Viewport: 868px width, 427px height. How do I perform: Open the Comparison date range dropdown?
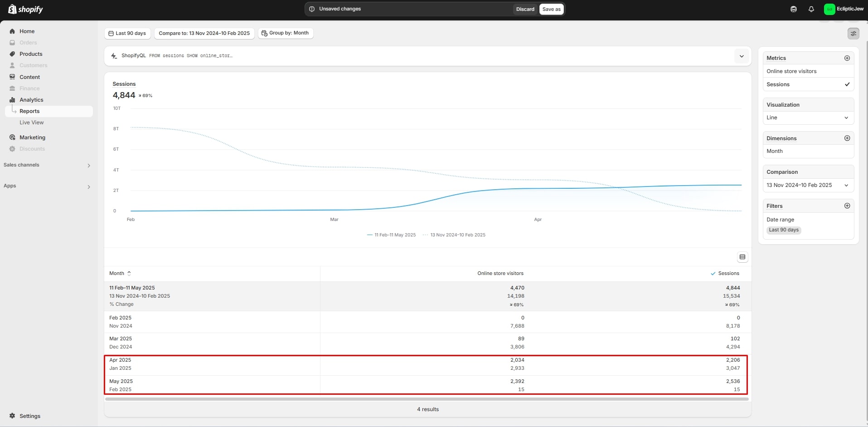808,185
